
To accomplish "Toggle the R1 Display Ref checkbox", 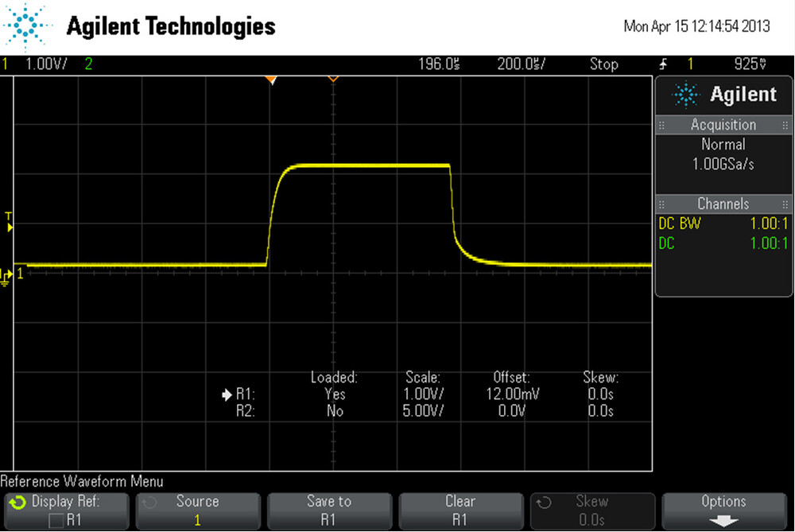I will 56,520.
